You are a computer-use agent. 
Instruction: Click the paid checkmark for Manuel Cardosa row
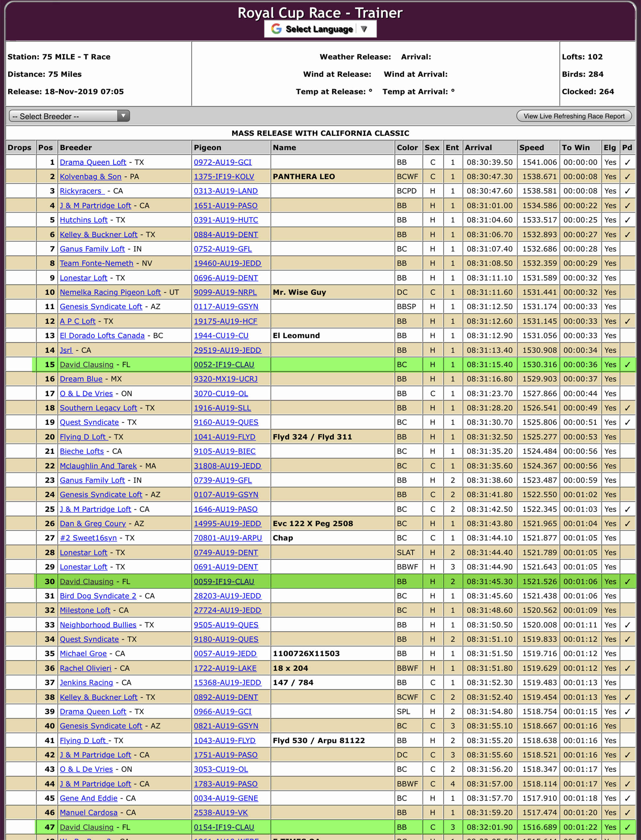click(627, 812)
